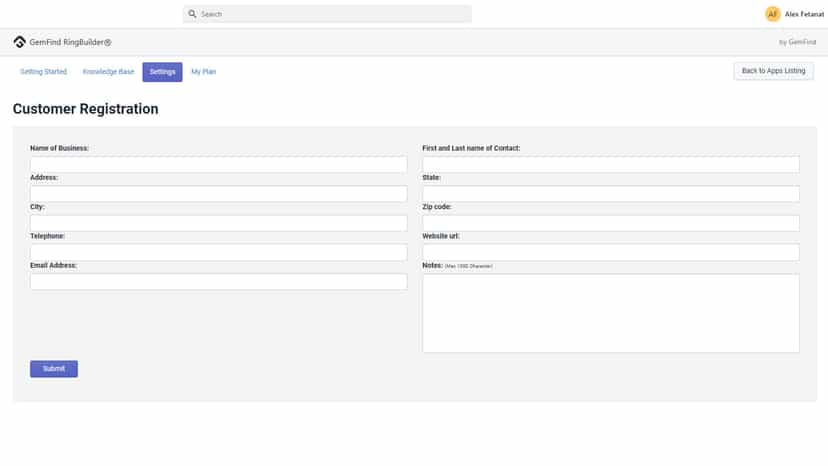This screenshot has height=466, width=828.
Task: Click the 'Email Address:' label
Action: (53, 265)
